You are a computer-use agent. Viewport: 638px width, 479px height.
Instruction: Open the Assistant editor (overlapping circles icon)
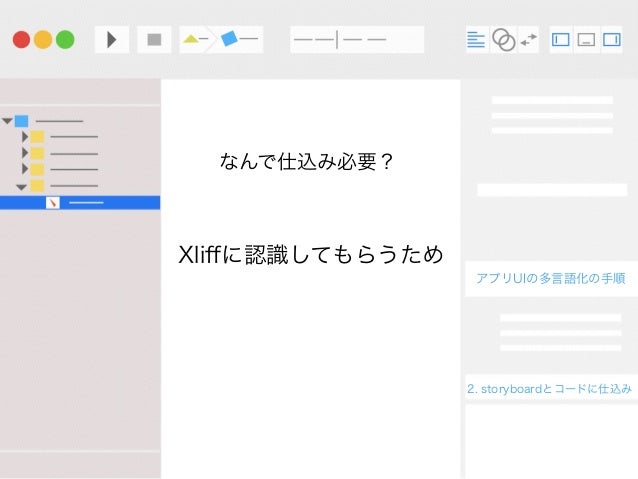503,40
